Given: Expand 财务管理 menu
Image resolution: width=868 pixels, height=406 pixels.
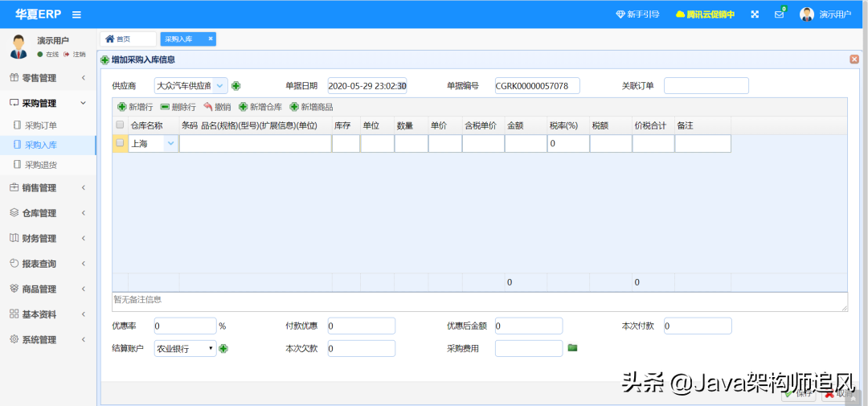Looking at the screenshot, I should [48, 239].
